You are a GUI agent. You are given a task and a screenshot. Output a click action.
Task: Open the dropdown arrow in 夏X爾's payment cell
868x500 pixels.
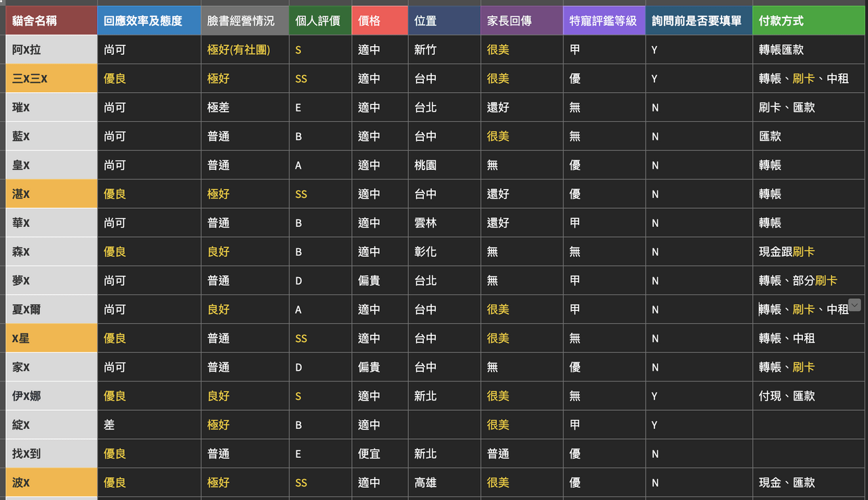(x=854, y=305)
